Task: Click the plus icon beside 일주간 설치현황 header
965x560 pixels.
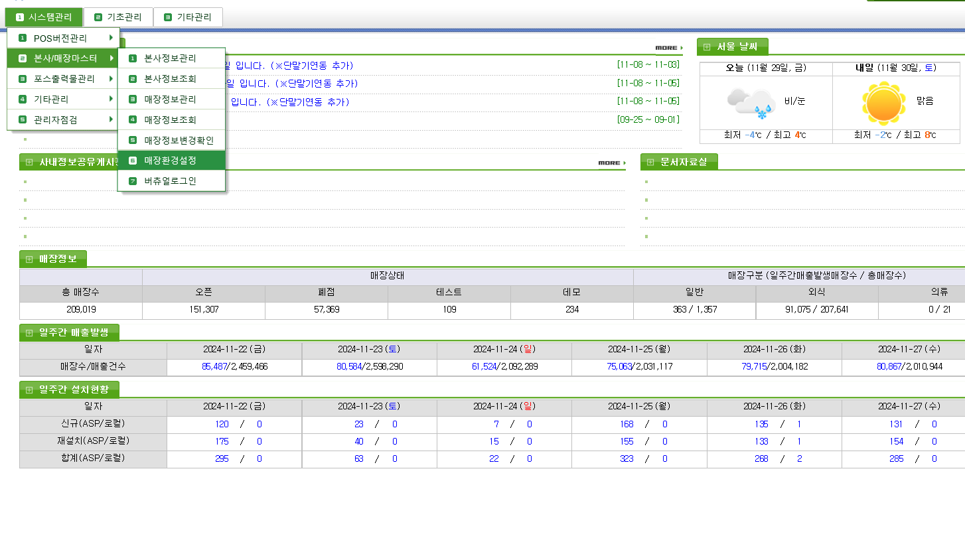Action: [x=29, y=389]
